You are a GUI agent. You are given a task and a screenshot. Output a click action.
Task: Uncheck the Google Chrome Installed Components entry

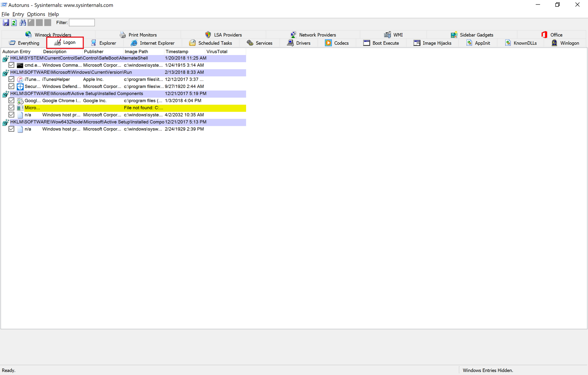tap(11, 100)
